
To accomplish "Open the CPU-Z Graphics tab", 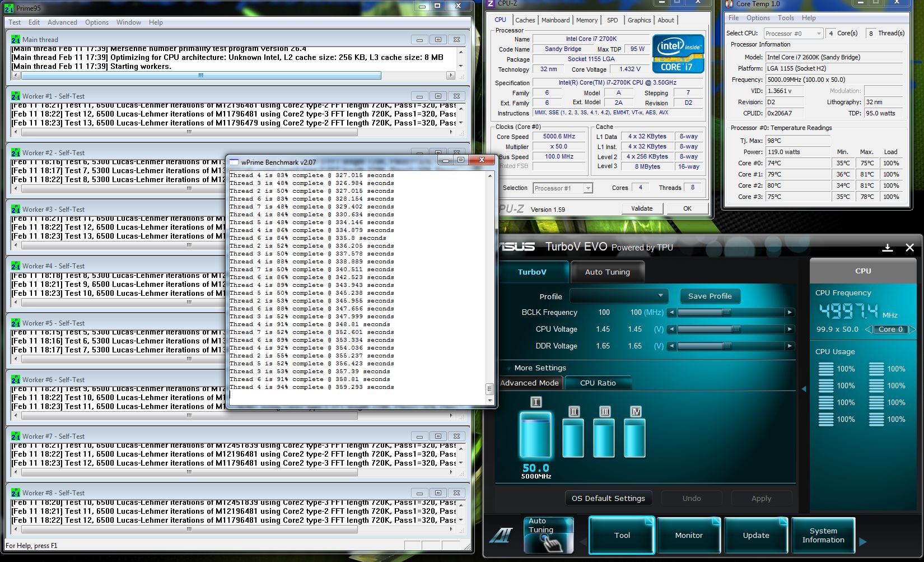I will tap(639, 20).
